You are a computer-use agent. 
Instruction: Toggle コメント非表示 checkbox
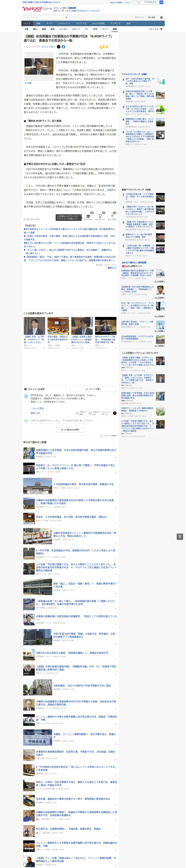[102, 436]
